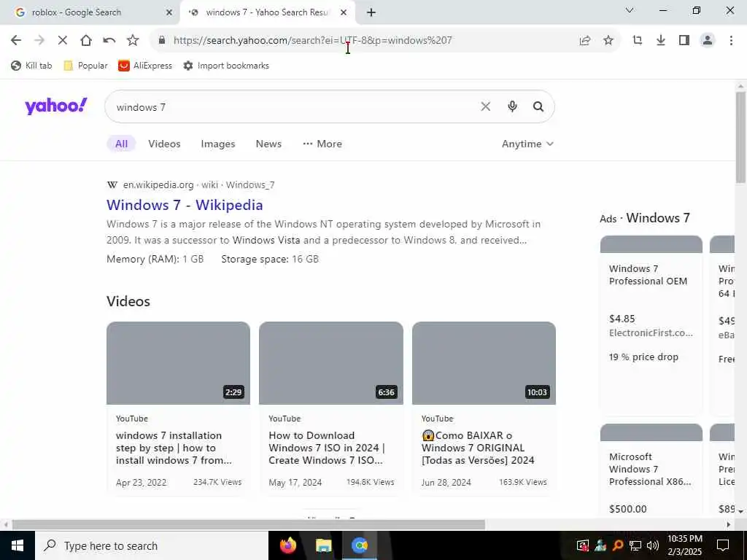Expand the tab search chevron in title bar
Image resolution: width=747 pixels, height=560 pixels.
pos(630,10)
